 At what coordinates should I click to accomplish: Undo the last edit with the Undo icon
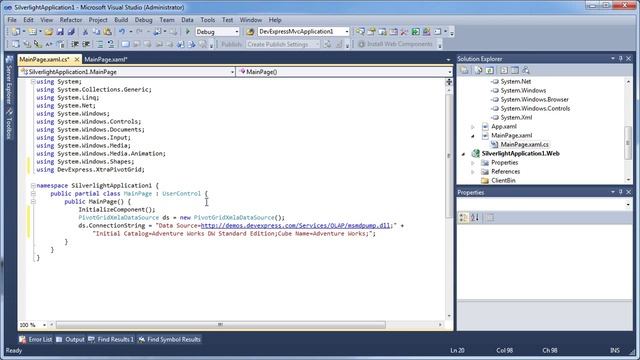click(122, 31)
